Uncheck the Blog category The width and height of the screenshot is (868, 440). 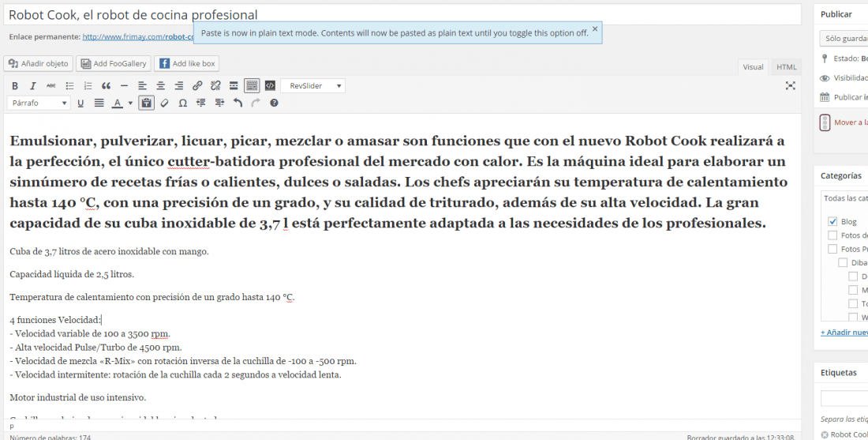click(x=832, y=221)
